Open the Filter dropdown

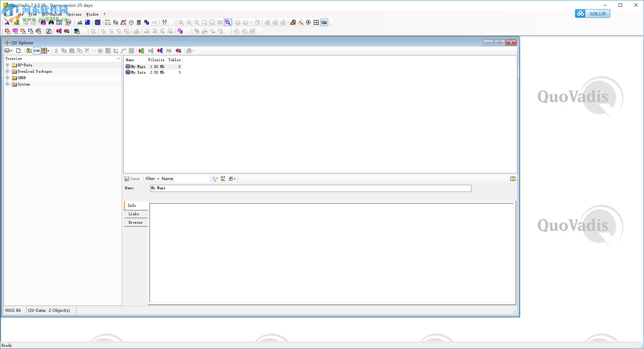[152, 178]
